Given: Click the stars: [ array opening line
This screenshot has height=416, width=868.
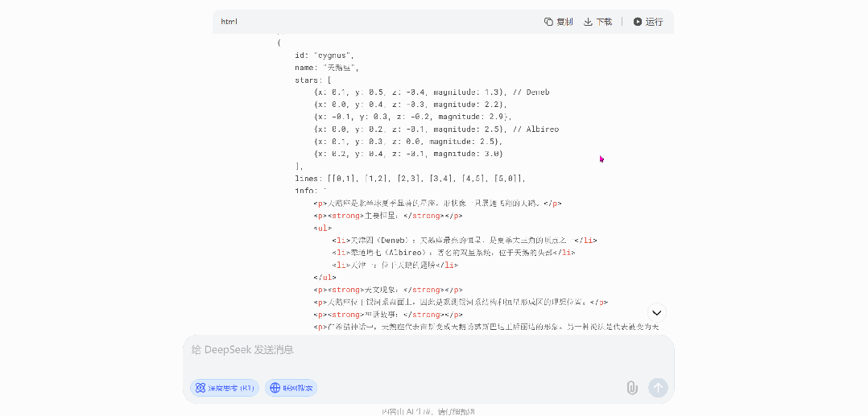Looking at the screenshot, I should point(313,80).
